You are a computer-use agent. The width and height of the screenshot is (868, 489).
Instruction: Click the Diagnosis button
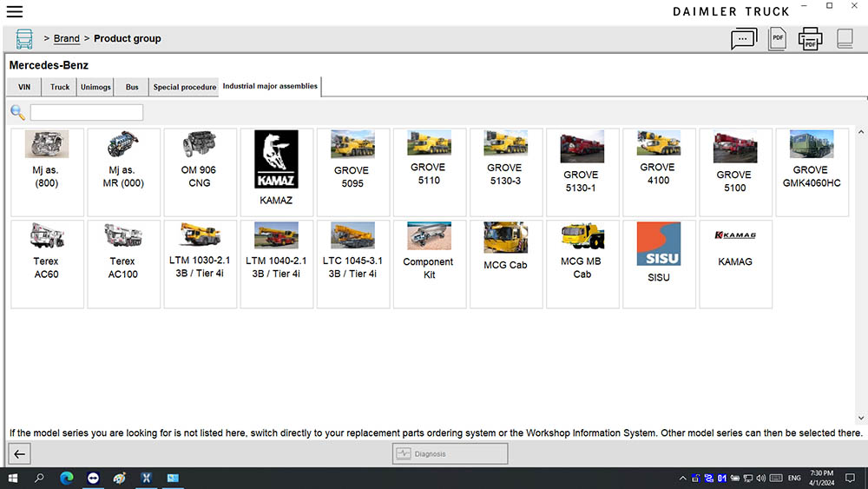coord(450,453)
